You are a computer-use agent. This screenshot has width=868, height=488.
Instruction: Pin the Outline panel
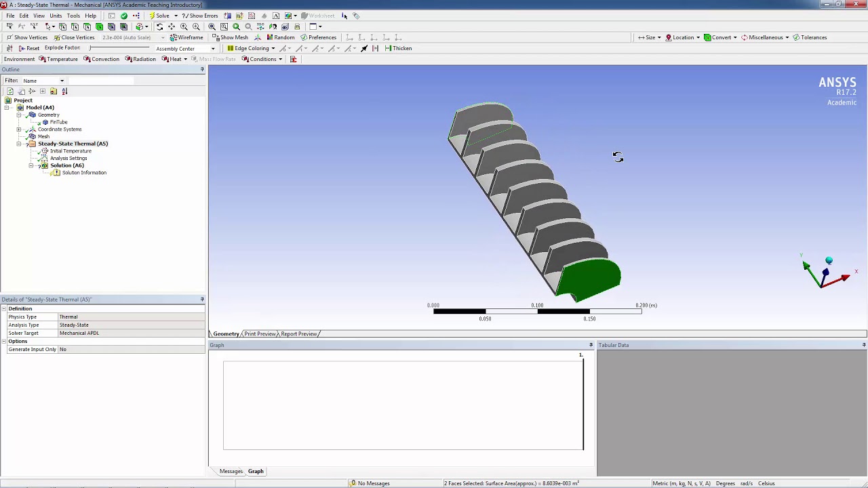coord(202,69)
